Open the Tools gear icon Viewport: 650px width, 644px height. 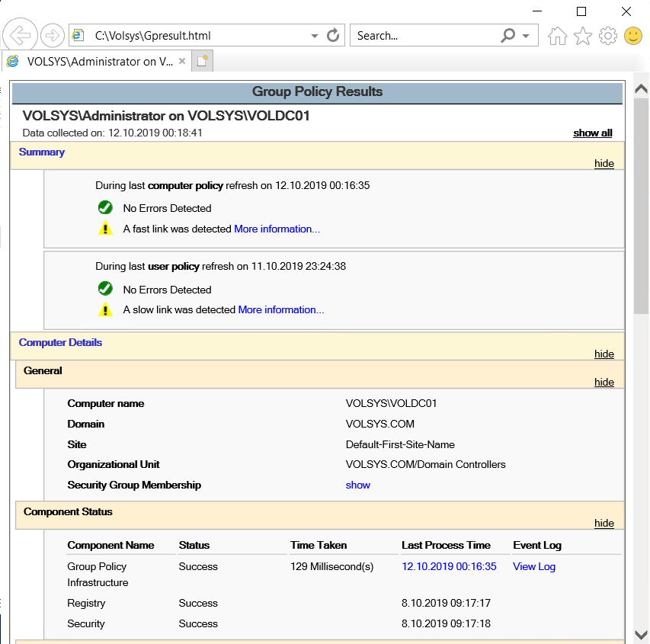coord(608,36)
